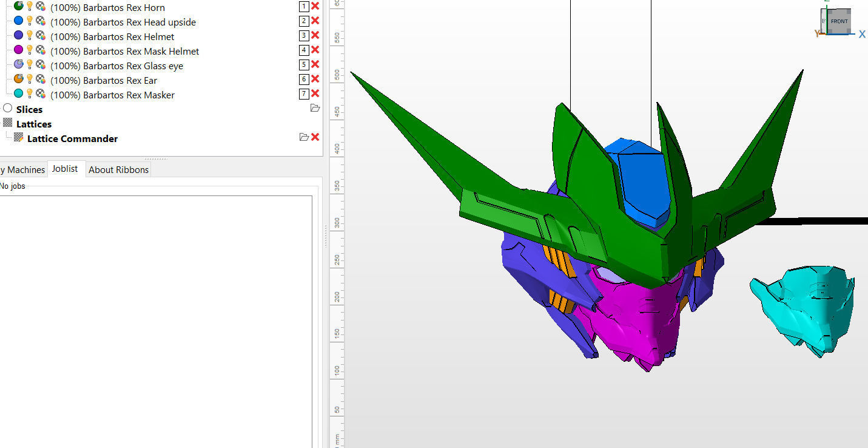Open folder icon in Lattice Commander row
Viewport: 868px width, 448px height.
point(304,137)
